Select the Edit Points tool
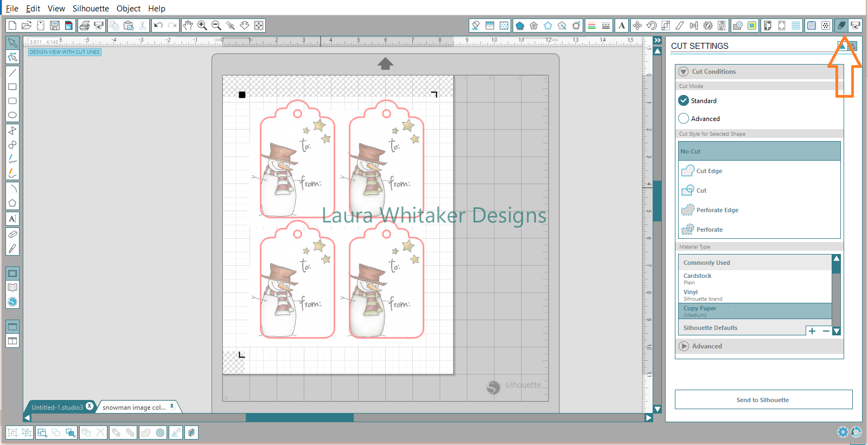 12,57
